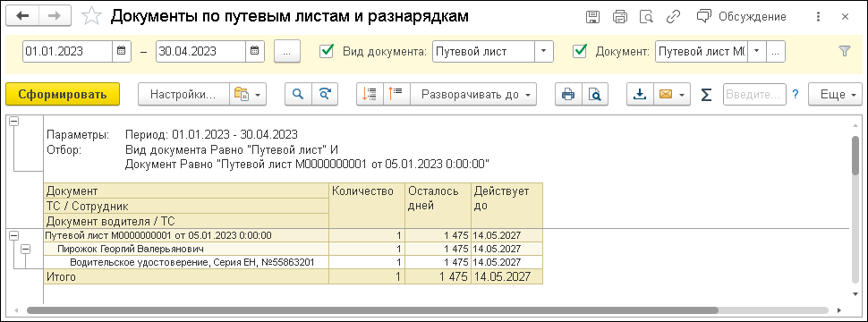Toggle the Вид документа checkbox
The image size is (868, 322).
[x=327, y=51]
